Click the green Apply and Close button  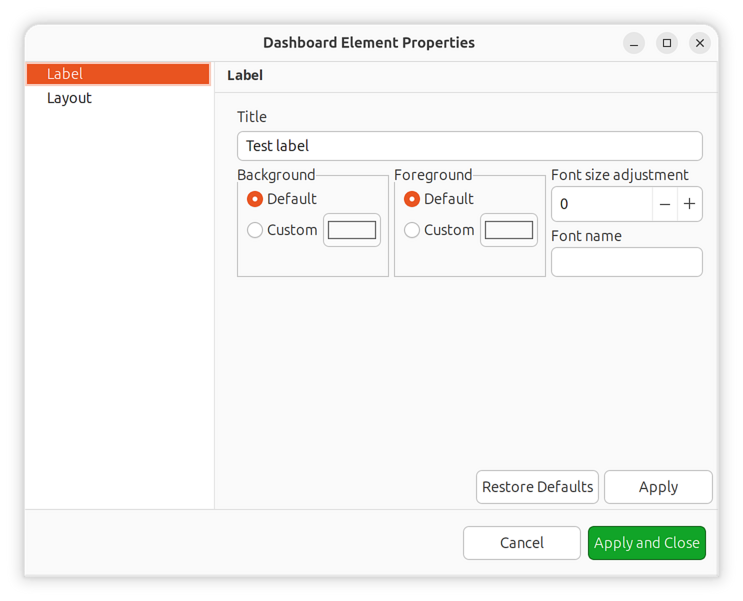(x=646, y=543)
